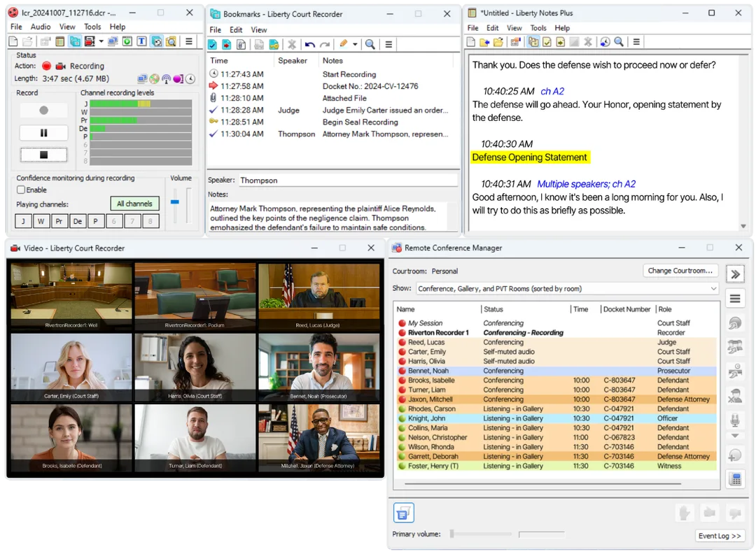Click the red arrow bookmark icon in the Bookmarks toolbar
This screenshot has height=554, width=756.
coord(227,45)
